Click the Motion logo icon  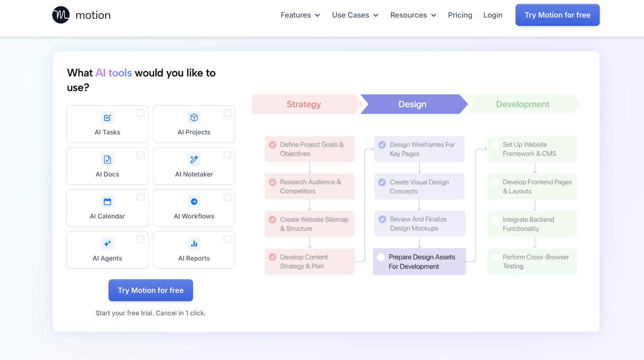(x=61, y=15)
